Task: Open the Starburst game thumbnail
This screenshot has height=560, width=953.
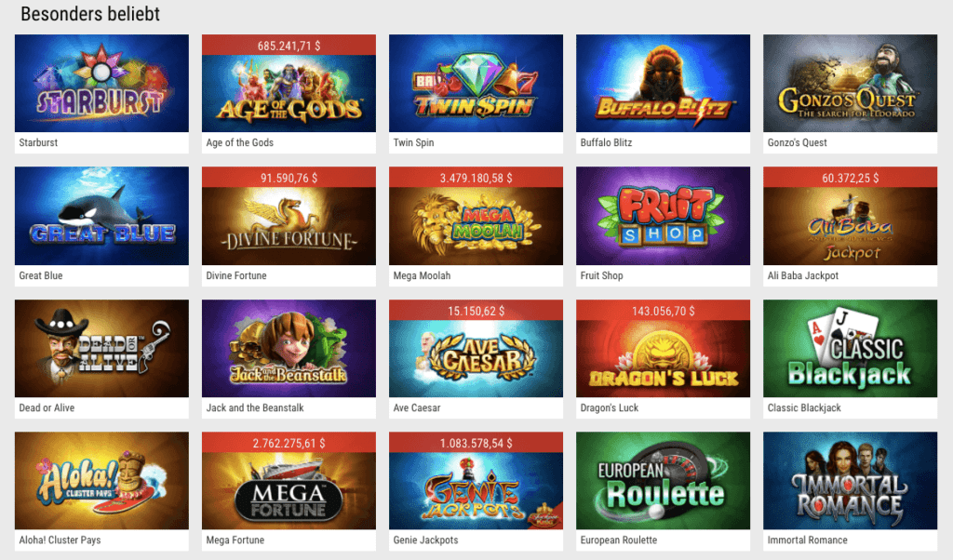Action: click(101, 83)
